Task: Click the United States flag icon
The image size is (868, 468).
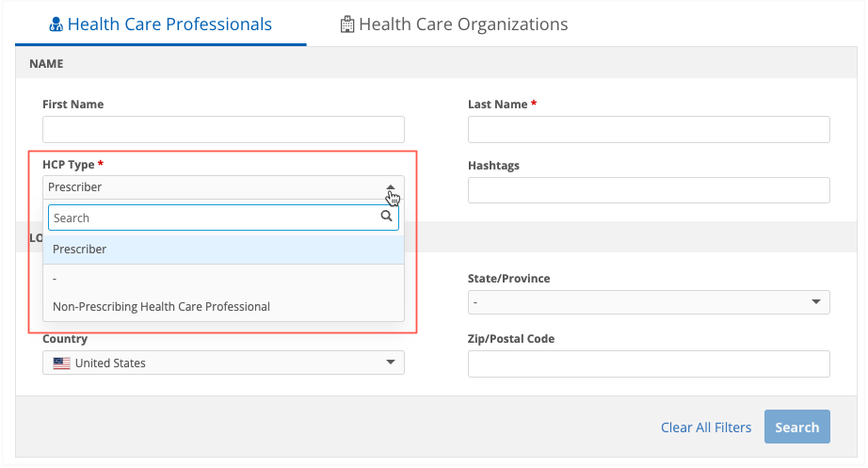Action: pyautogui.click(x=62, y=363)
